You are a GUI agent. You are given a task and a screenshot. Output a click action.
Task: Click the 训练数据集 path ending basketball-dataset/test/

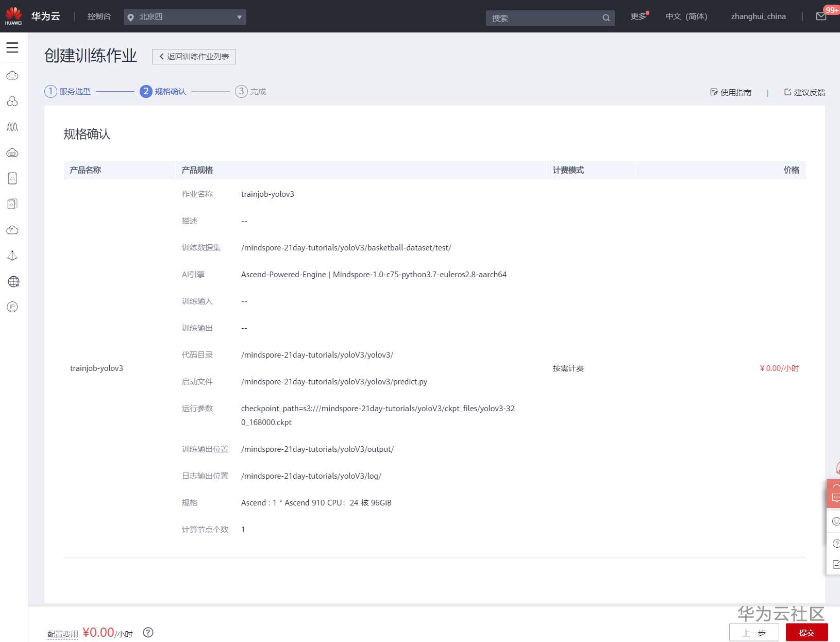click(346, 248)
